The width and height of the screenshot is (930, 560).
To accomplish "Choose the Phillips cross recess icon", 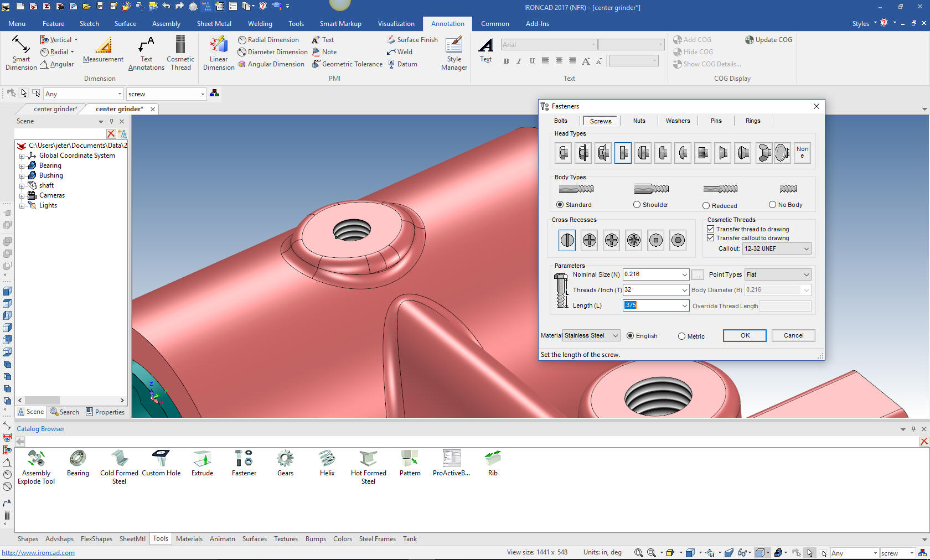I will (590, 240).
